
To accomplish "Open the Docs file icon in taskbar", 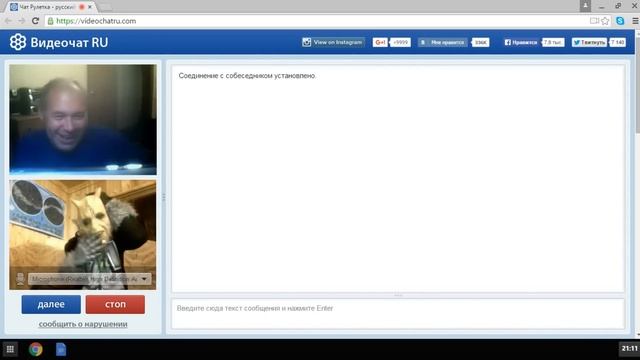I will [x=61, y=349].
